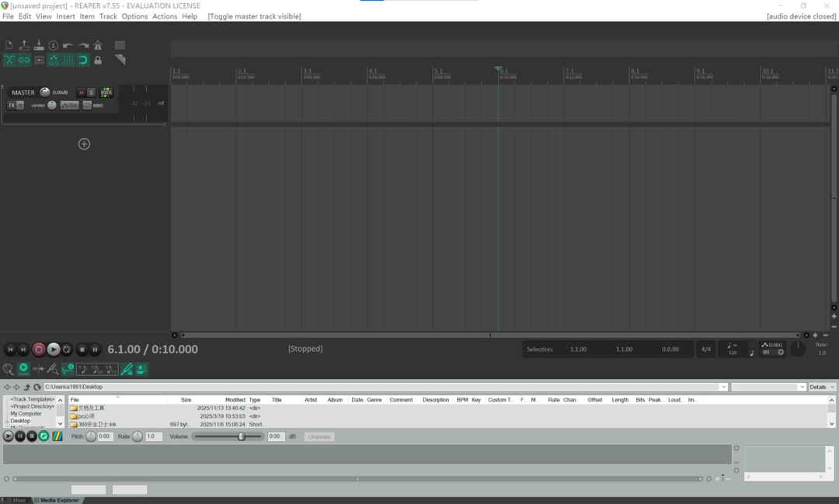Image resolution: width=839 pixels, height=504 pixels.
Task: Mute the MASTER track
Action: click(81, 92)
